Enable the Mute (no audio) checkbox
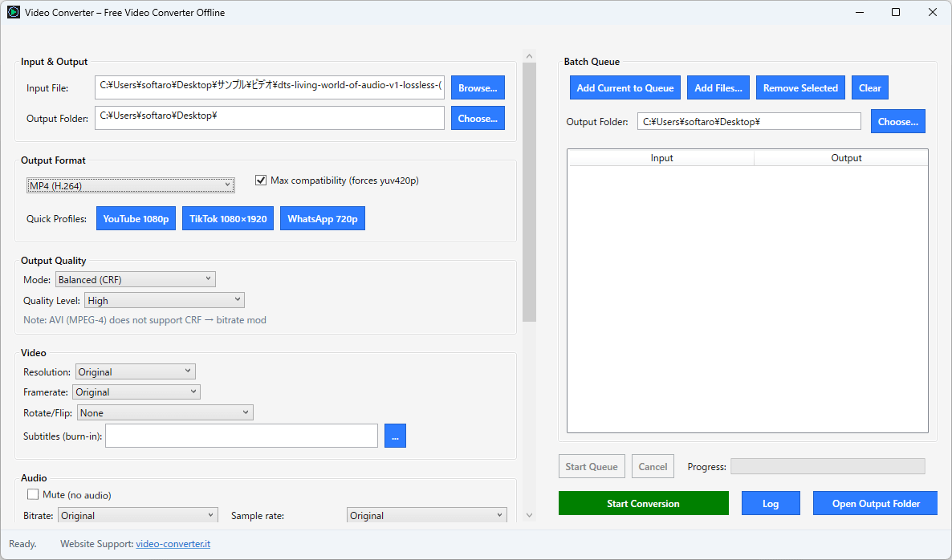The height and width of the screenshot is (560, 952). tap(34, 495)
